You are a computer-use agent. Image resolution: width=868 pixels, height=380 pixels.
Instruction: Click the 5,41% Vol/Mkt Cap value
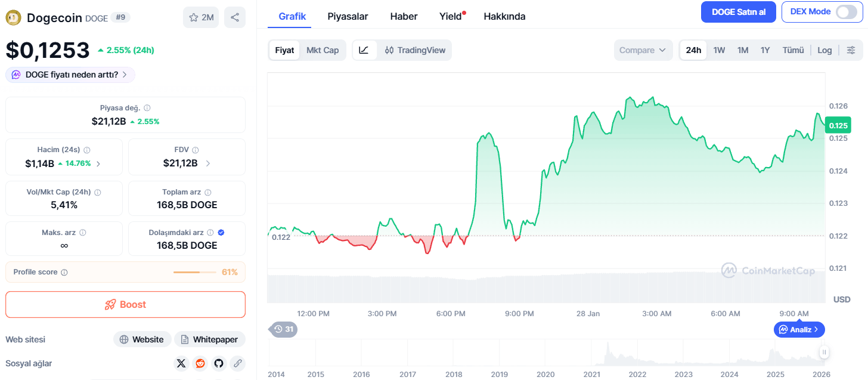[x=64, y=205]
